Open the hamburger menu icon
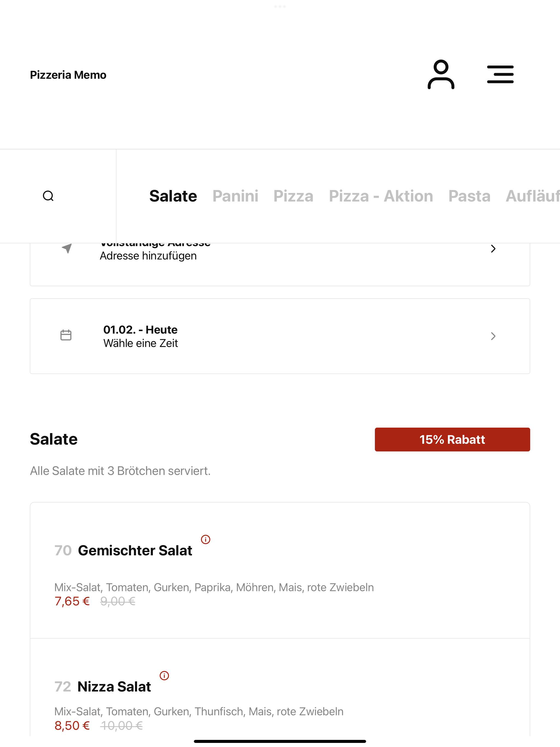The height and width of the screenshot is (747, 560). pos(500,74)
